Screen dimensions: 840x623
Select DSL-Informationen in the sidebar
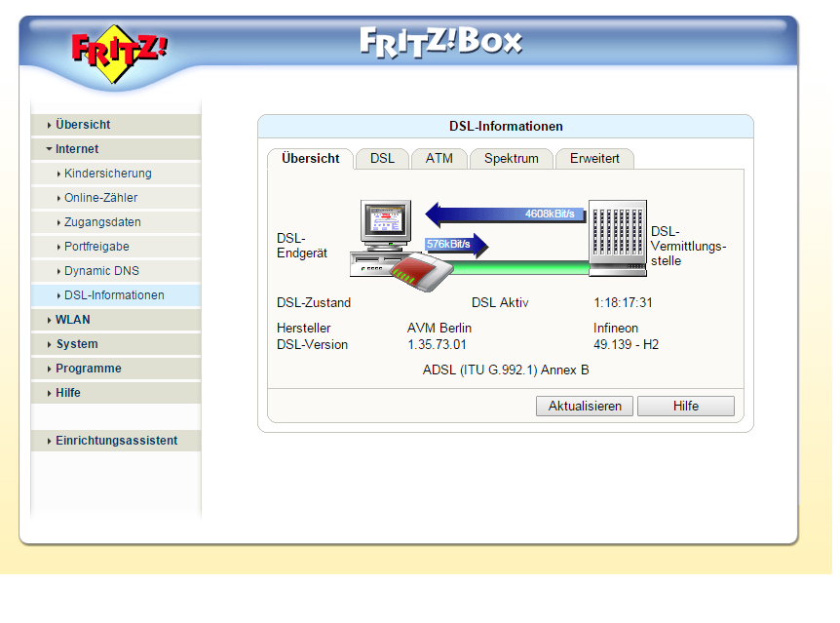(x=116, y=295)
